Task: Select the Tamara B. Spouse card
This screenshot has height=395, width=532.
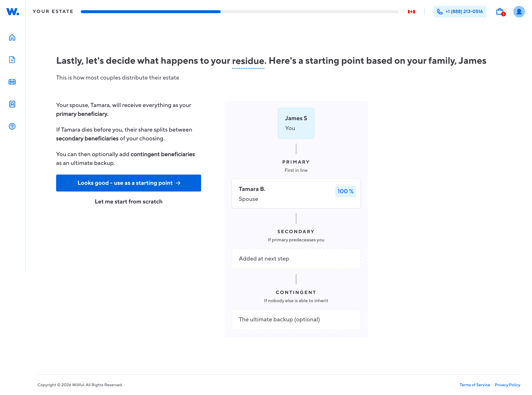Action: (x=296, y=194)
